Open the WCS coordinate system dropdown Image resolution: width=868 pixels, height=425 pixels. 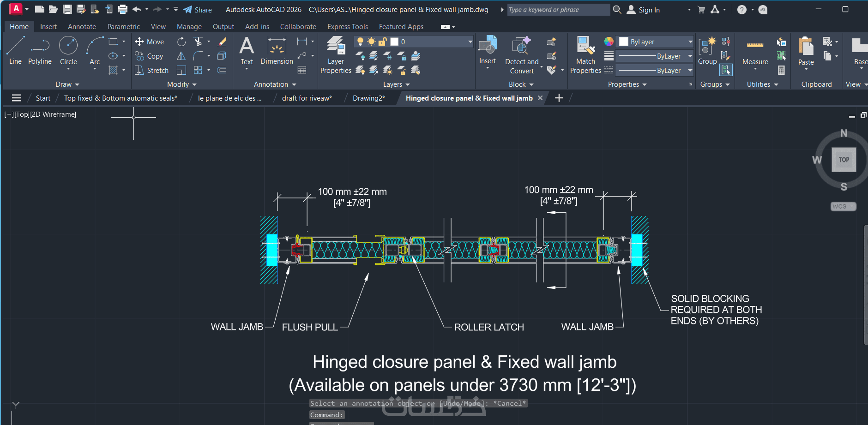point(843,206)
